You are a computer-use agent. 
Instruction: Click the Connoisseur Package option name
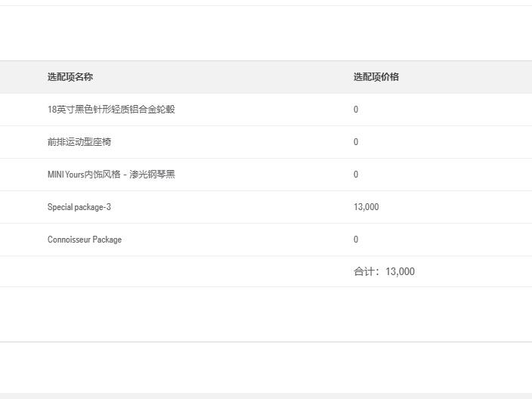coord(85,240)
